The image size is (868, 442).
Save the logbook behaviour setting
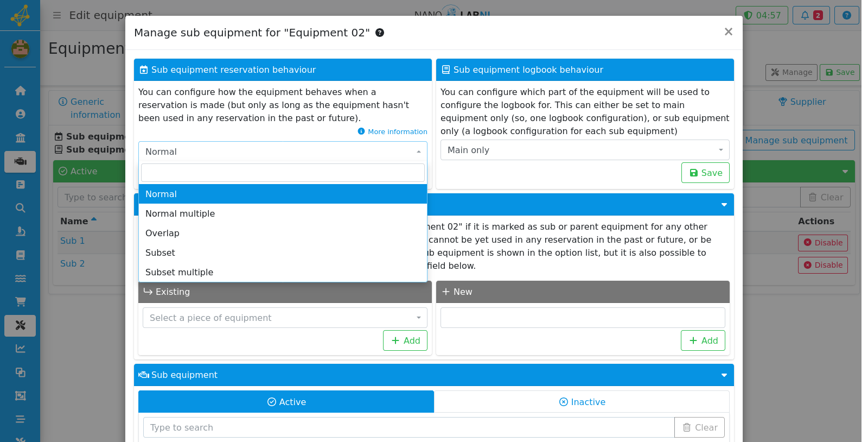pos(705,173)
